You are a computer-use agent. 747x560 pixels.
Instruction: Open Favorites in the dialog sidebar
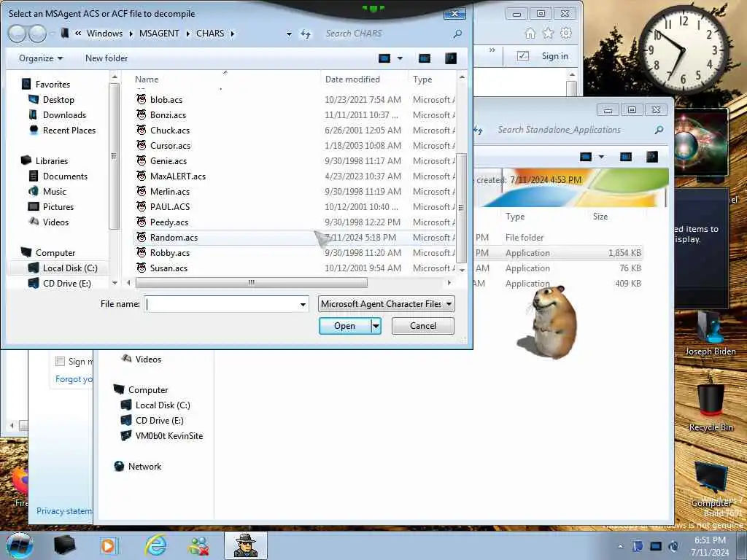[x=53, y=85]
